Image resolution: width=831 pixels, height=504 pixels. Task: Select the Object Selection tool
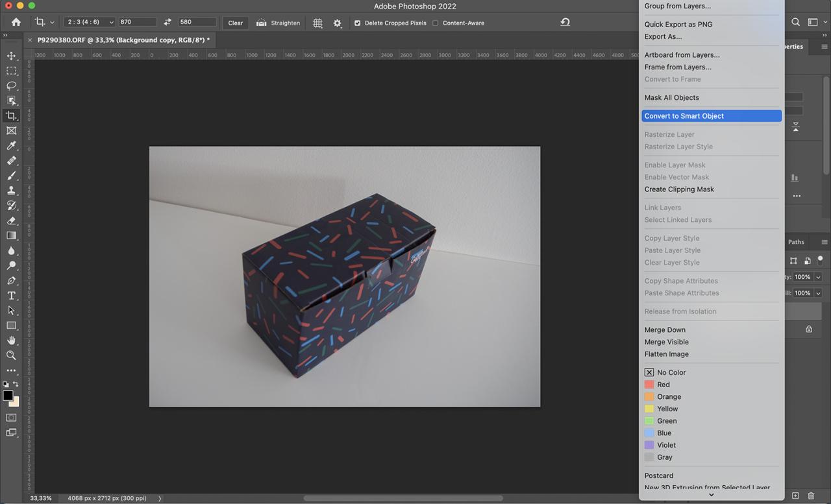11,101
